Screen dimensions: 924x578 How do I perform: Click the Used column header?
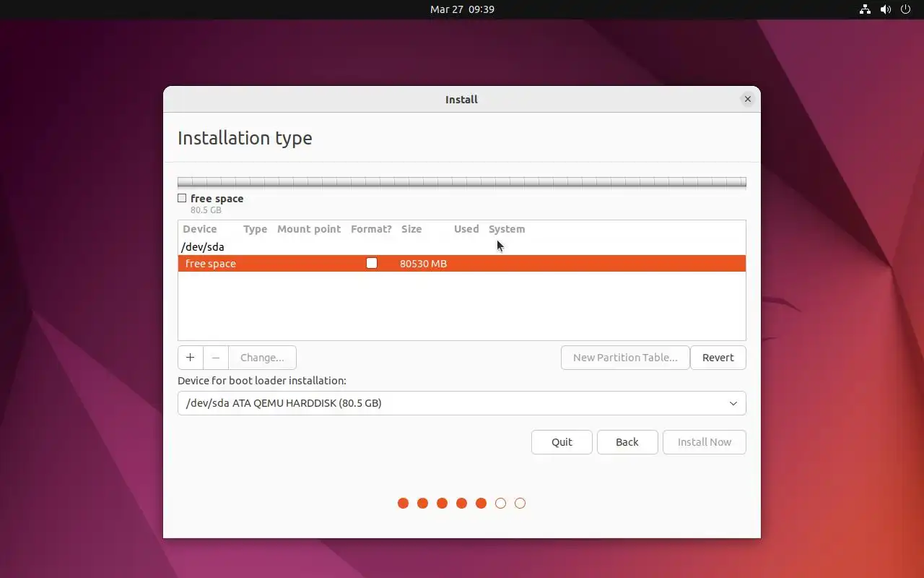tap(466, 229)
